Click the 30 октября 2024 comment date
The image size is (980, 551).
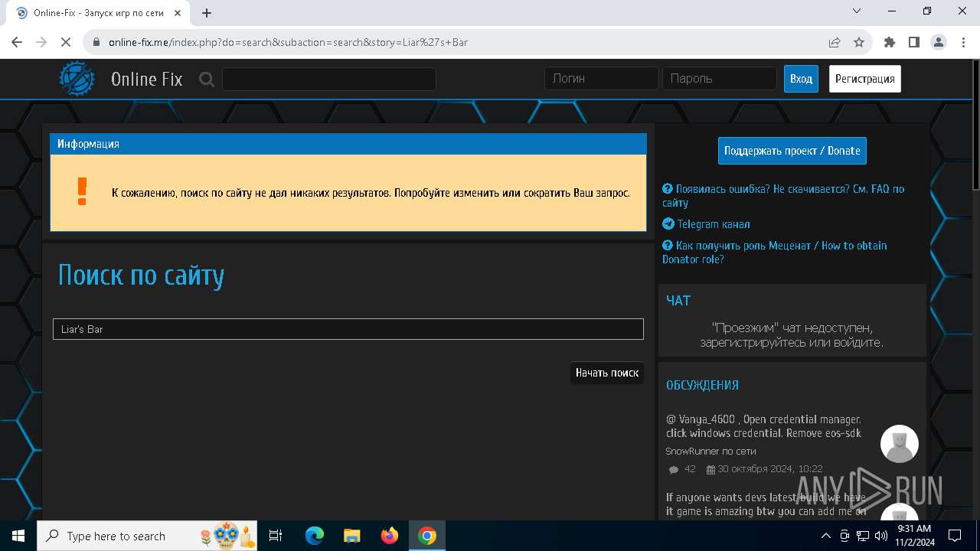click(769, 469)
